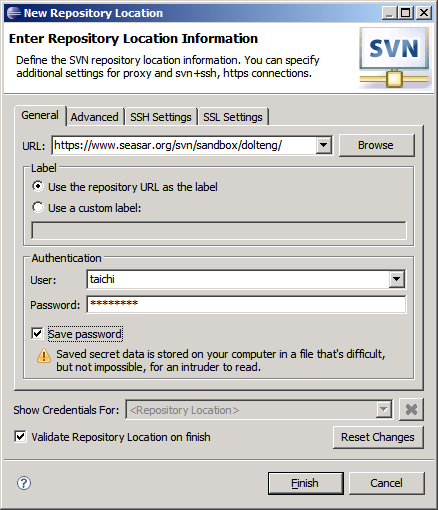Click the SVN logo image
The height and width of the screenshot is (510, 438).
(394, 58)
